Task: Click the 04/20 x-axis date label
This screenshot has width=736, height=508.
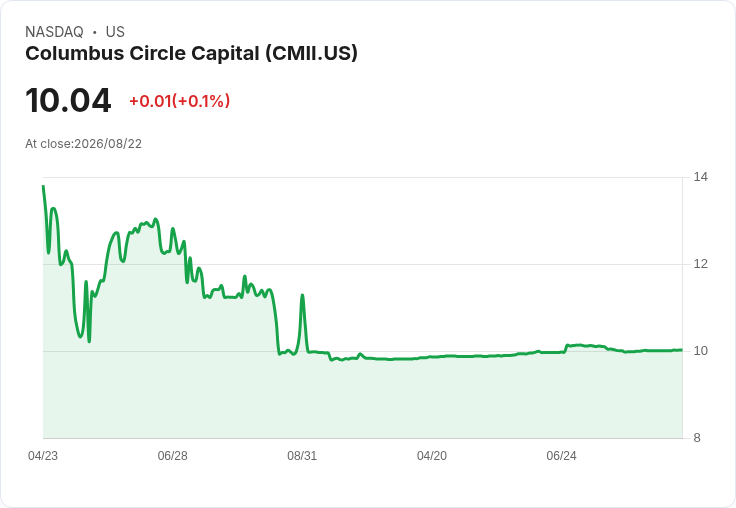Action: click(432, 456)
